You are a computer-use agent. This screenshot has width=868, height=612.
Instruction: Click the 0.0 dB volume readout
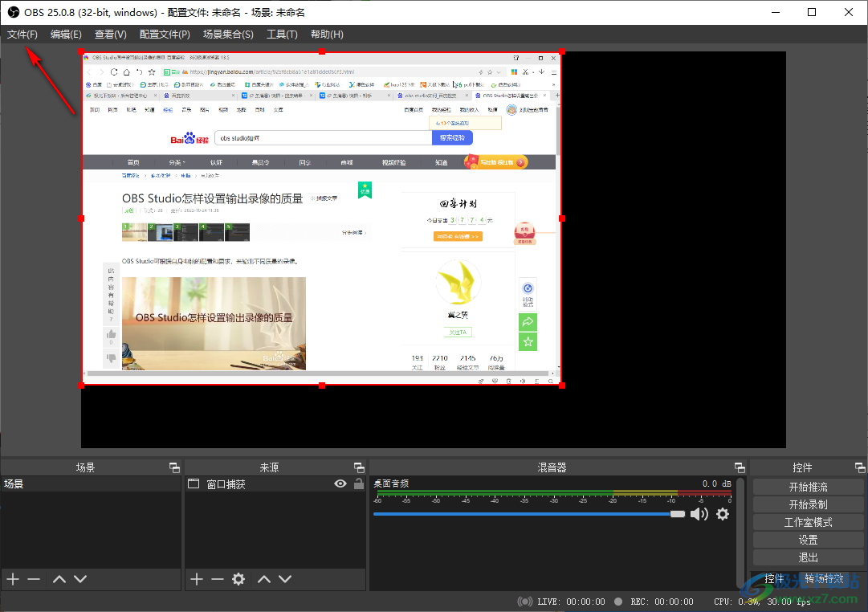click(x=716, y=483)
